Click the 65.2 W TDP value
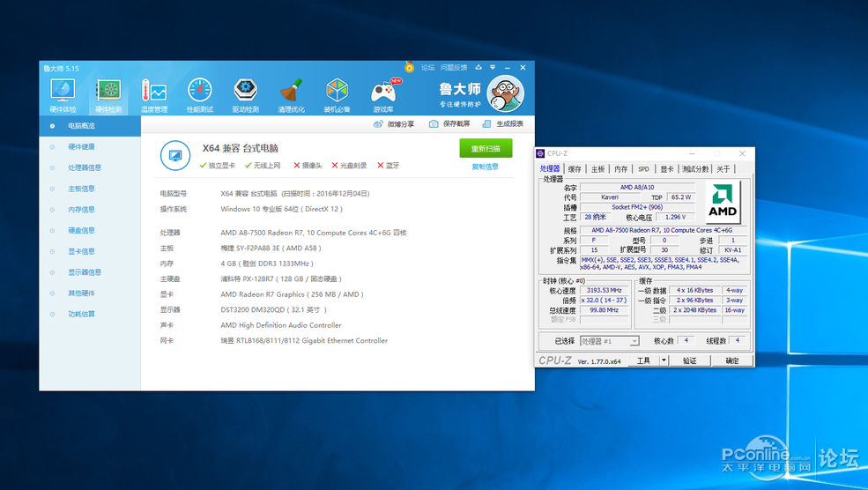The width and height of the screenshot is (868, 490). click(681, 197)
